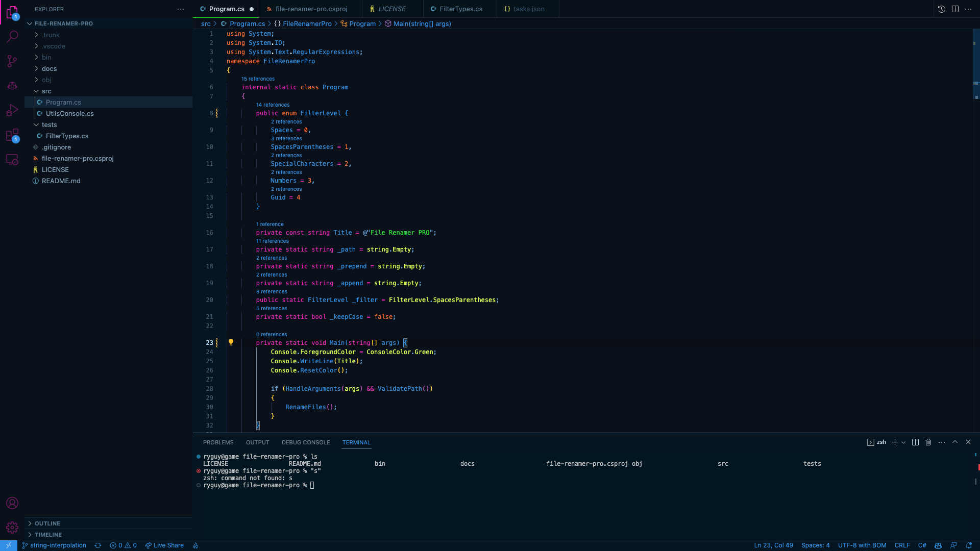
Task: Expand the docs folder
Action: 49,69
